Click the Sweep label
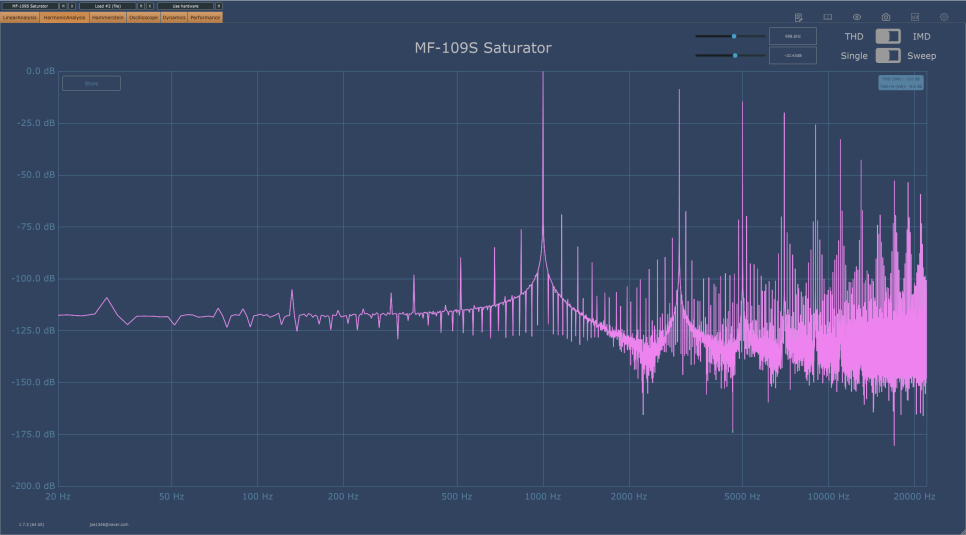Viewport: 966px width, 535px height. coord(921,55)
